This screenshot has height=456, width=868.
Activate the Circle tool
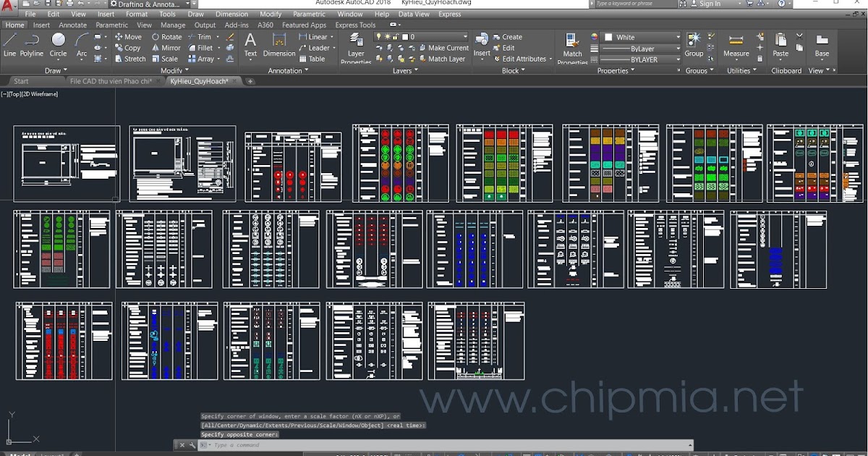(58, 44)
